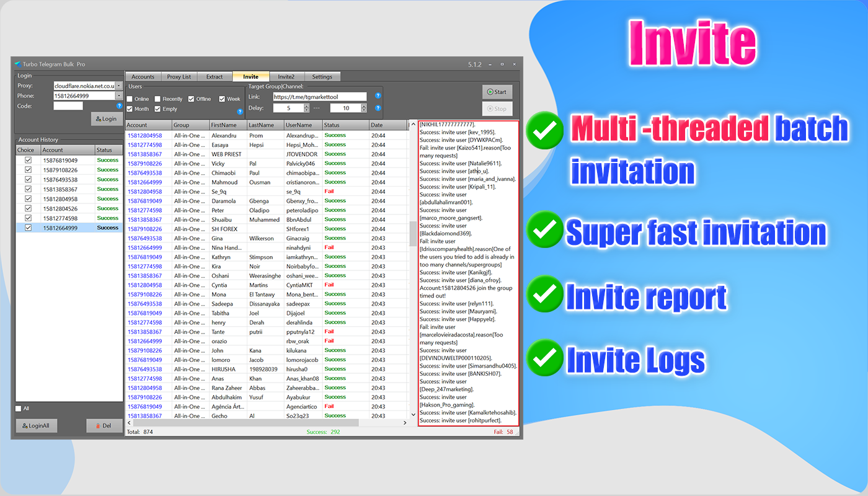Click the help icon next to the Link field
The image size is (868, 496).
click(x=378, y=96)
